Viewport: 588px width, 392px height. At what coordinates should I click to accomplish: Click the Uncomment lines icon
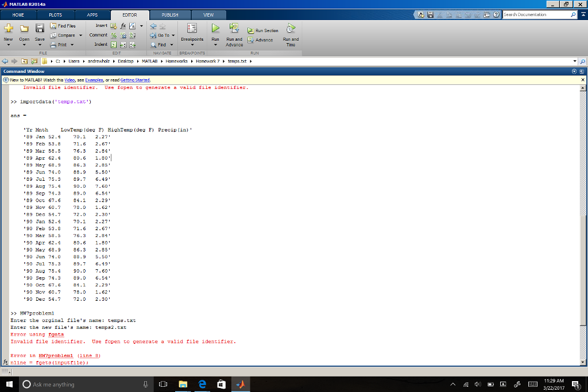[123, 35]
